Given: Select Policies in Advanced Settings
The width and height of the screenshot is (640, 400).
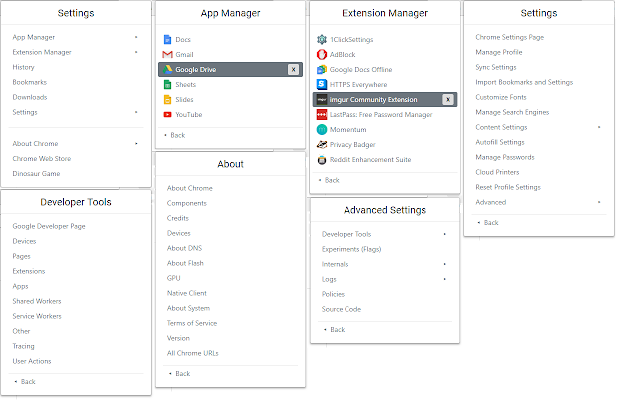Looking at the screenshot, I should [333, 294].
